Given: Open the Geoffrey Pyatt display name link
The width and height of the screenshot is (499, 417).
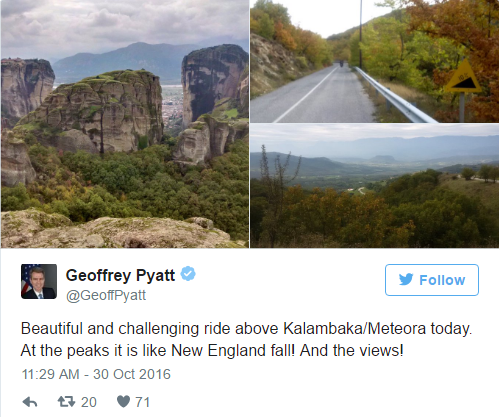Looking at the screenshot, I should (x=120, y=275).
